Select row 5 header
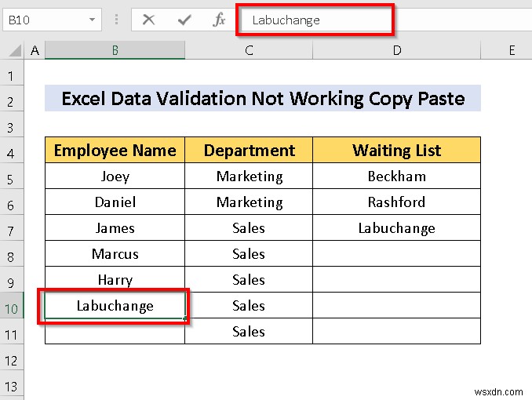This screenshot has width=532, height=400. [12, 176]
